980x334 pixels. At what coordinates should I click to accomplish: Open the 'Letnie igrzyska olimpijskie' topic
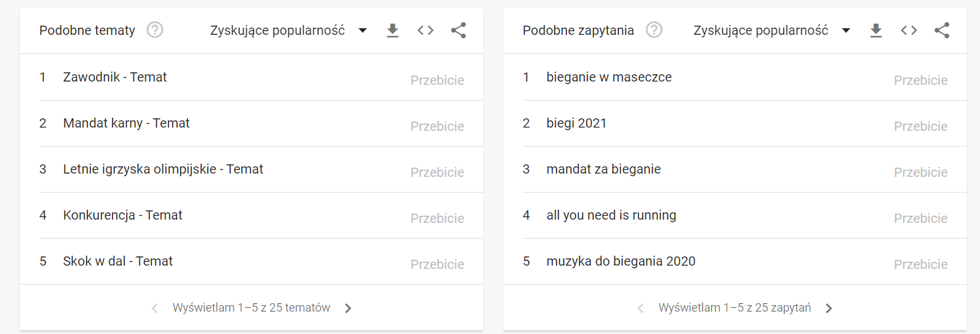163,169
